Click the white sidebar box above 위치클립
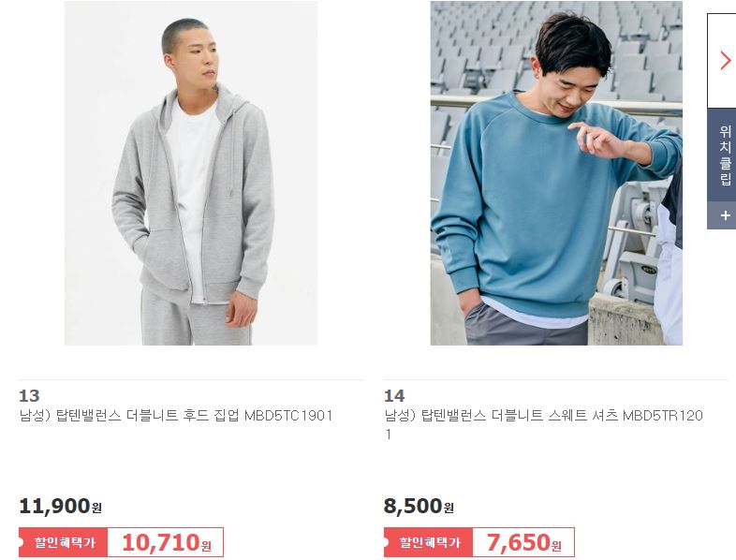Screen dimensions: 736x560 click(722, 61)
